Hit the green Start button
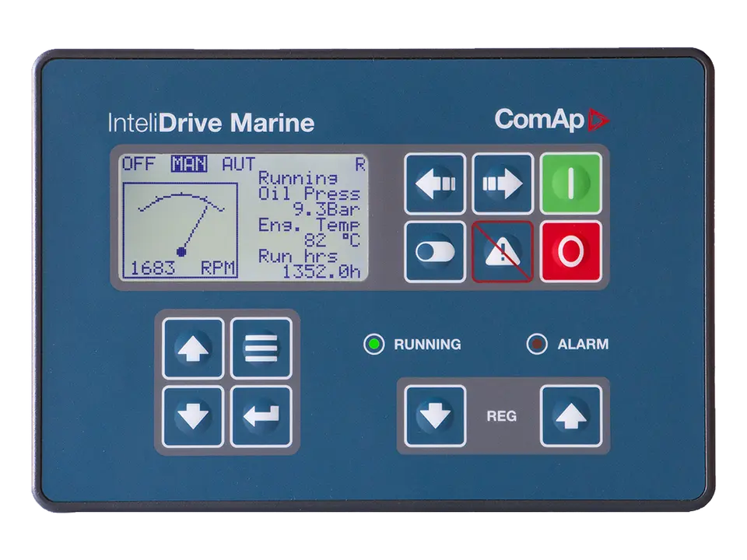This screenshot has width=747, height=560. tap(570, 184)
